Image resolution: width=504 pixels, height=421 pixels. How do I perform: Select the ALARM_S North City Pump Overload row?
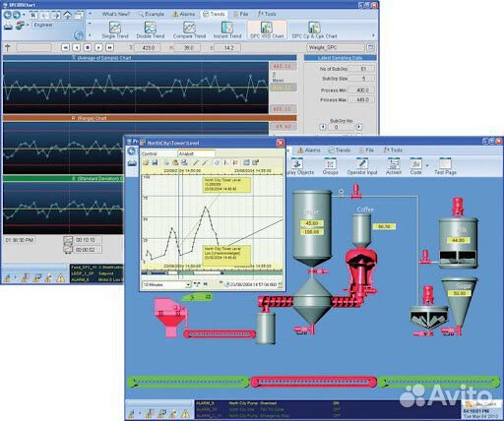tap(328, 403)
